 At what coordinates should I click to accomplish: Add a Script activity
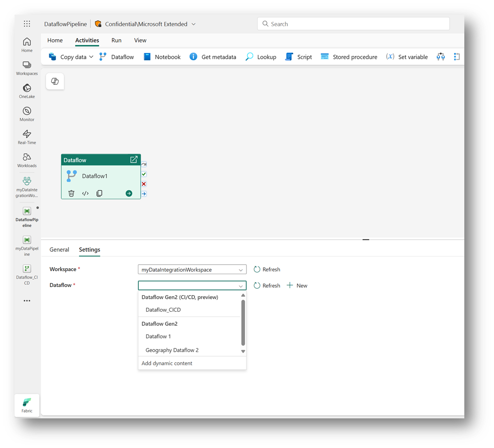pos(298,57)
